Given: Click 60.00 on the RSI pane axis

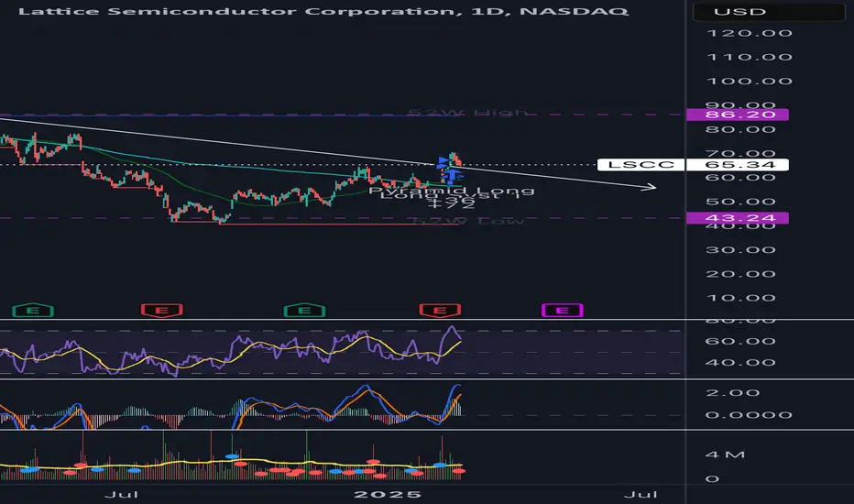Looking at the screenshot, I should click(740, 341).
